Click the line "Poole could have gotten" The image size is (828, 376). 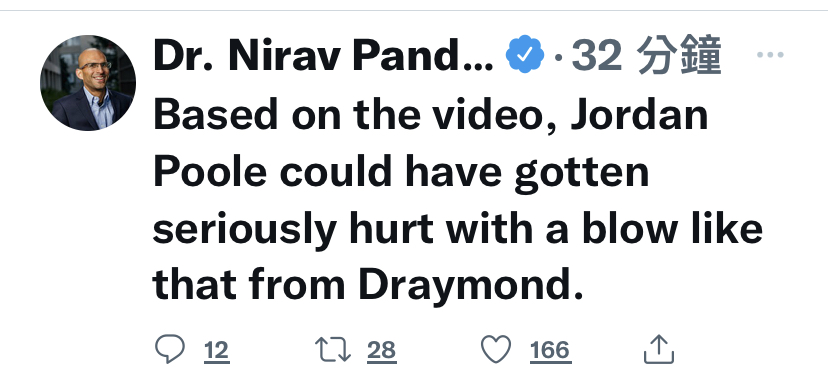(x=401, y=172)
